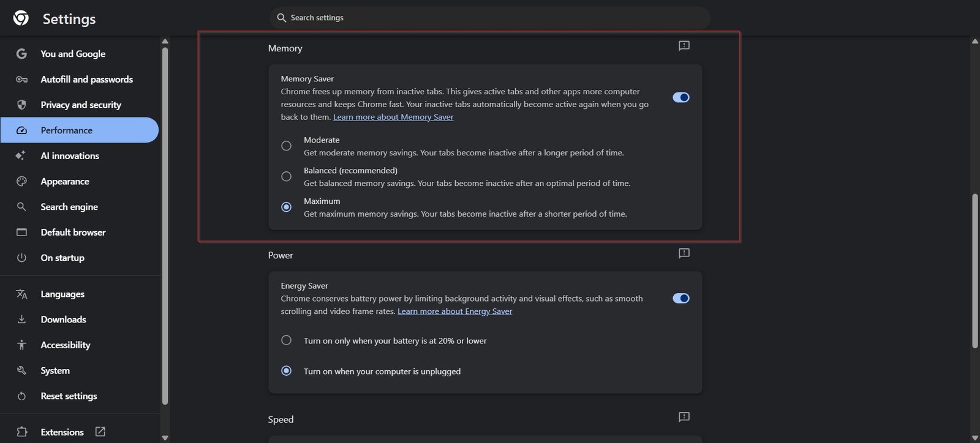Open Accessibility settings
The width and height of the screenshot is (980, 443).
(80, 345)
